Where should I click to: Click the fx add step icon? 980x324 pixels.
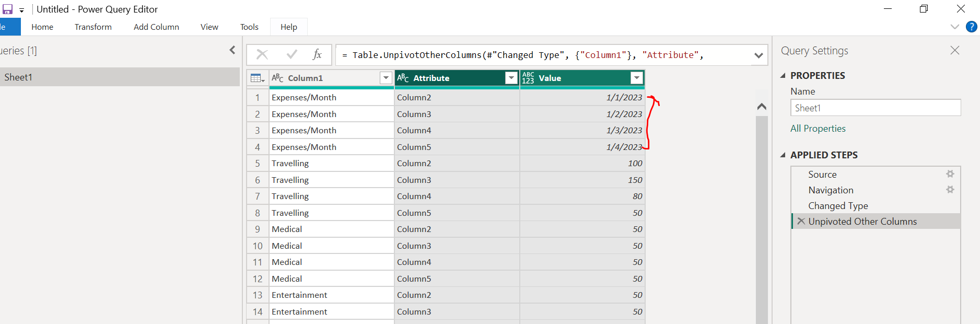pos(317,55)
